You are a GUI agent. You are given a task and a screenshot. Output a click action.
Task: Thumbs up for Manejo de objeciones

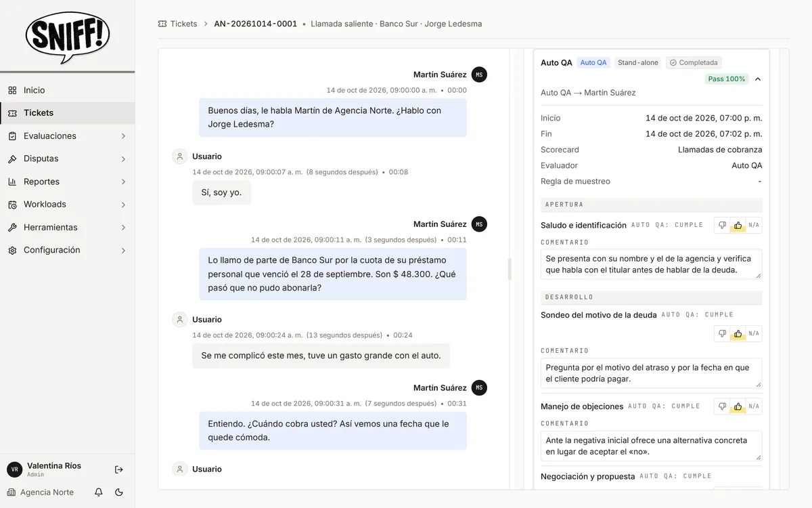738,406
